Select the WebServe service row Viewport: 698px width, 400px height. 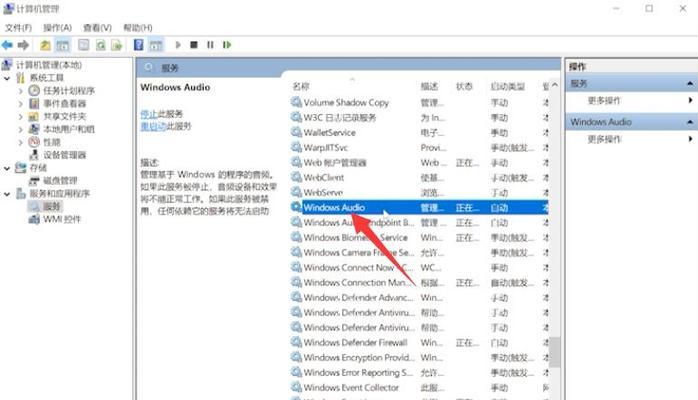pos(419,192)
